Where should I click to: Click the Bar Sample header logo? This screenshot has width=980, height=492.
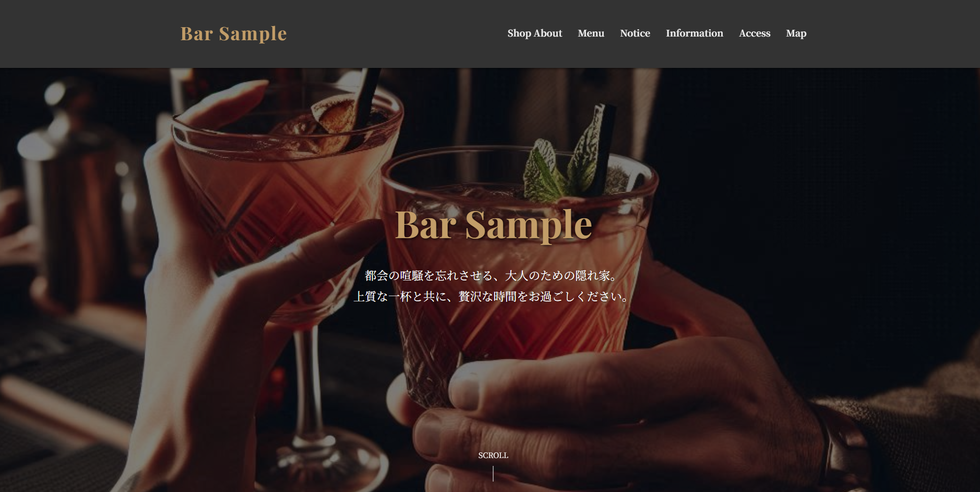pyautogui.click(x=233, y=34)
